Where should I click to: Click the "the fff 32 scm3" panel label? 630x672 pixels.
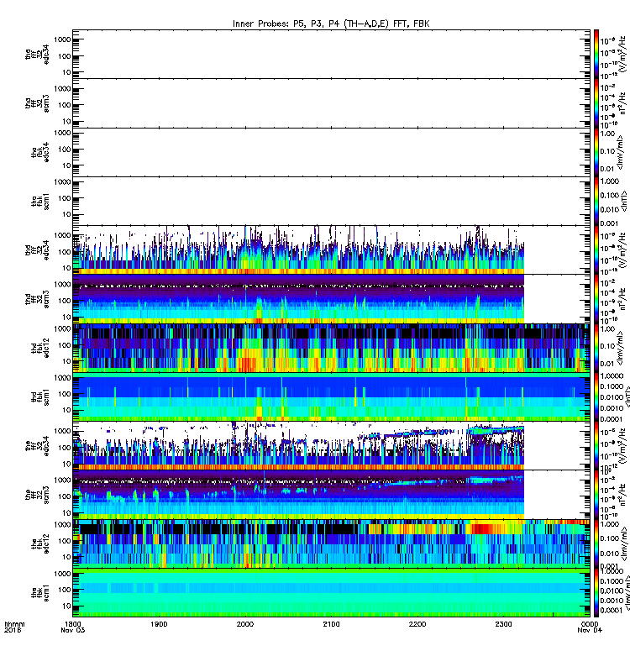(x=37, y=495)
